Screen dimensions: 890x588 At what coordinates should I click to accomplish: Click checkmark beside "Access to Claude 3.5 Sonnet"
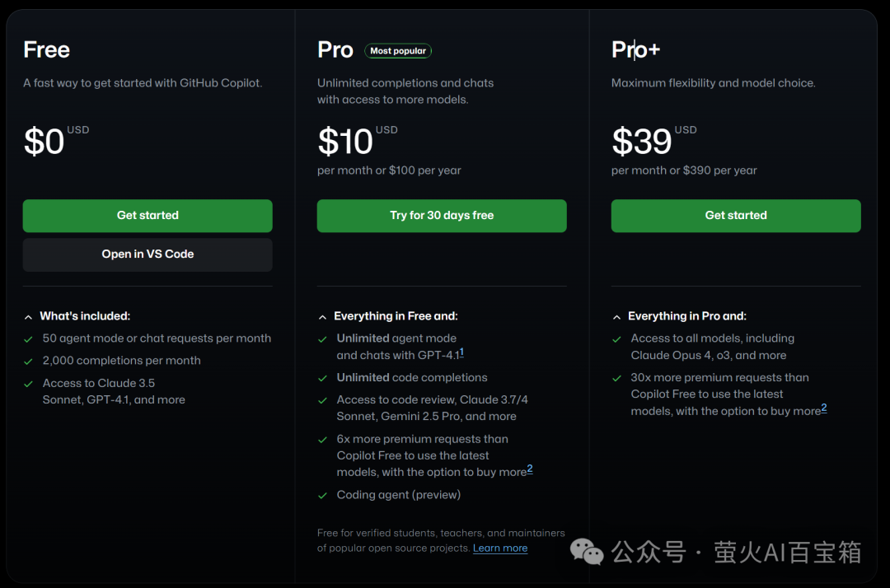tap(29, 384)
